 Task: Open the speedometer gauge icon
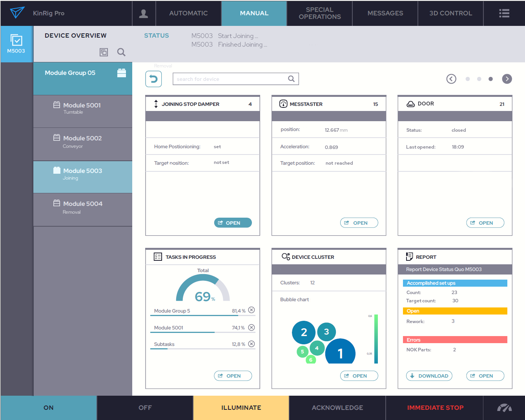click(504, 408)
